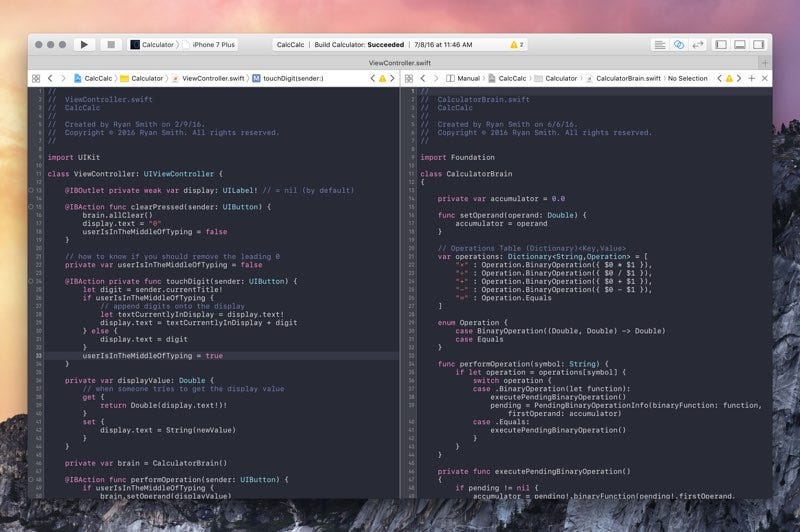Open CalcCalc in assistant jump bar
Image resolution: width=800 pixels, height=532 pixels.
pyautogui.click(x=507, y=79)
